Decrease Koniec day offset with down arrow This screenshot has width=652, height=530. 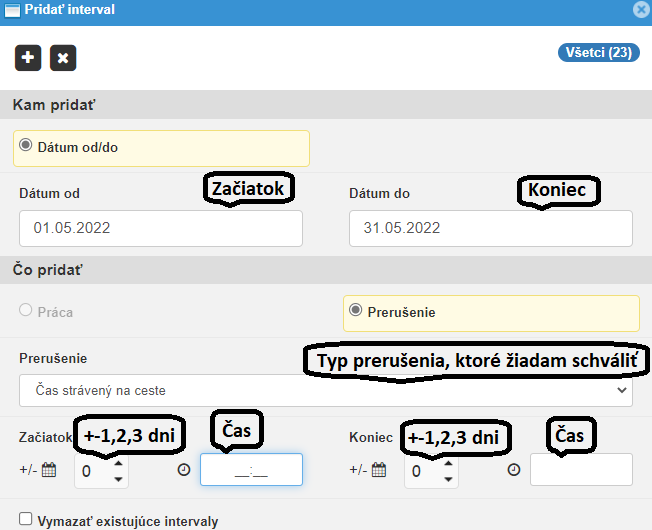449,479
